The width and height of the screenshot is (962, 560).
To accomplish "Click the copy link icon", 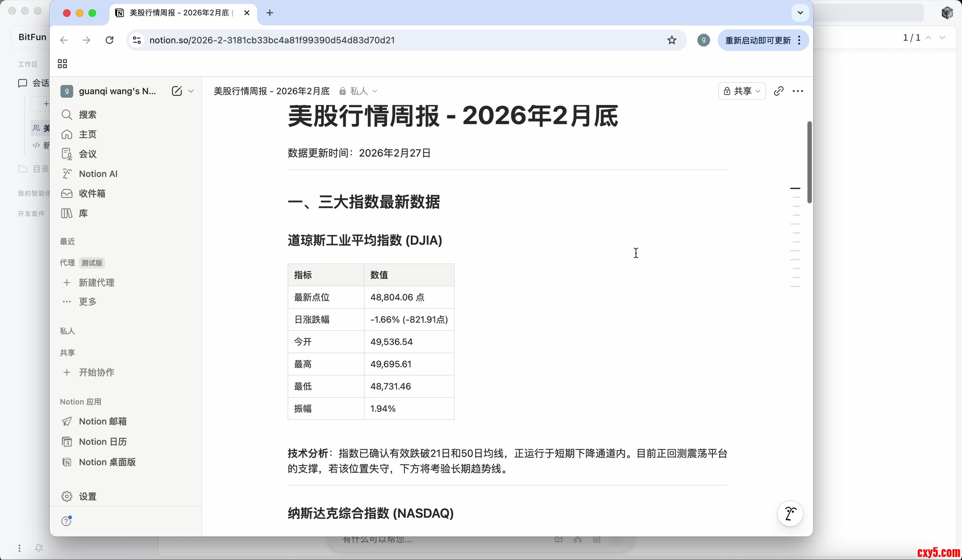I will pyautogui.click(x=778, y=91).
